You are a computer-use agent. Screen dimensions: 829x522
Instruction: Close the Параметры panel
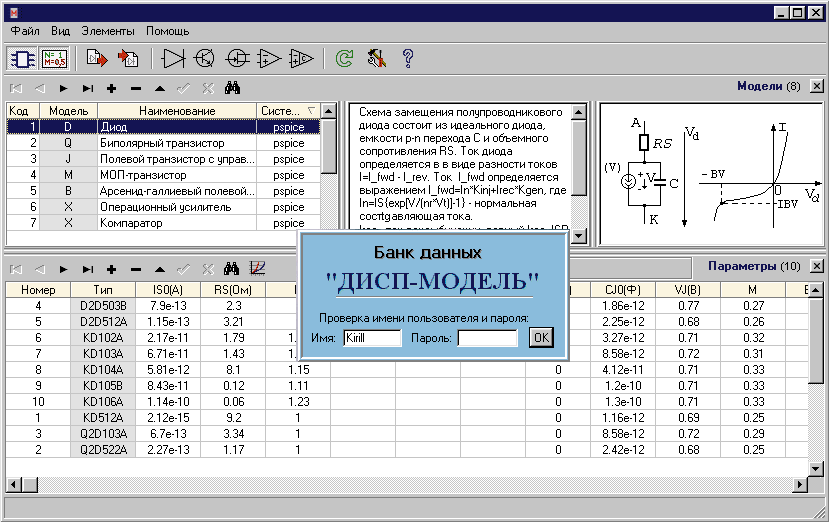[x=817, y=266]
